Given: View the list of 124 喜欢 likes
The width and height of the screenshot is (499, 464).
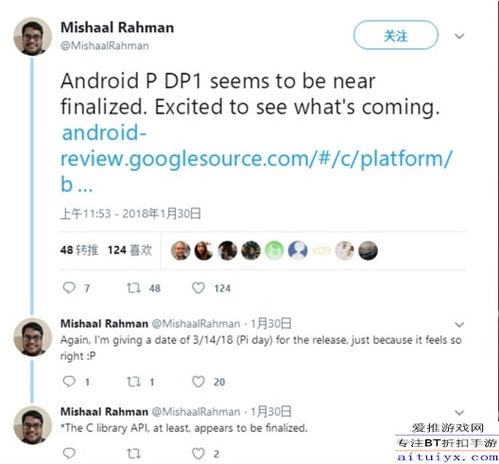Looking at the screenshot, I should click(x=130, y=250).
